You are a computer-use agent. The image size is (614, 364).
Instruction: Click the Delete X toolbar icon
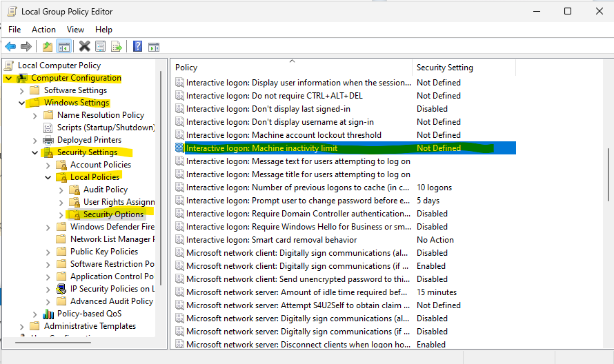pos(85,47)
